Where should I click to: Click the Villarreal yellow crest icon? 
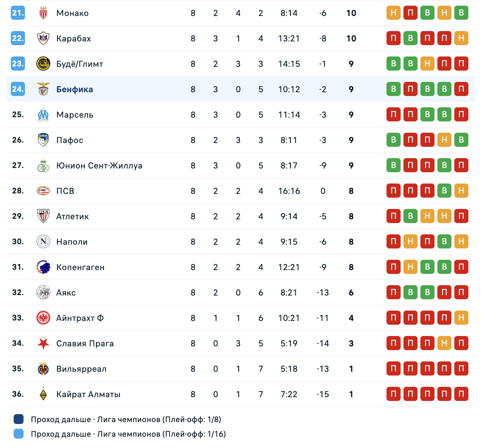43,369
